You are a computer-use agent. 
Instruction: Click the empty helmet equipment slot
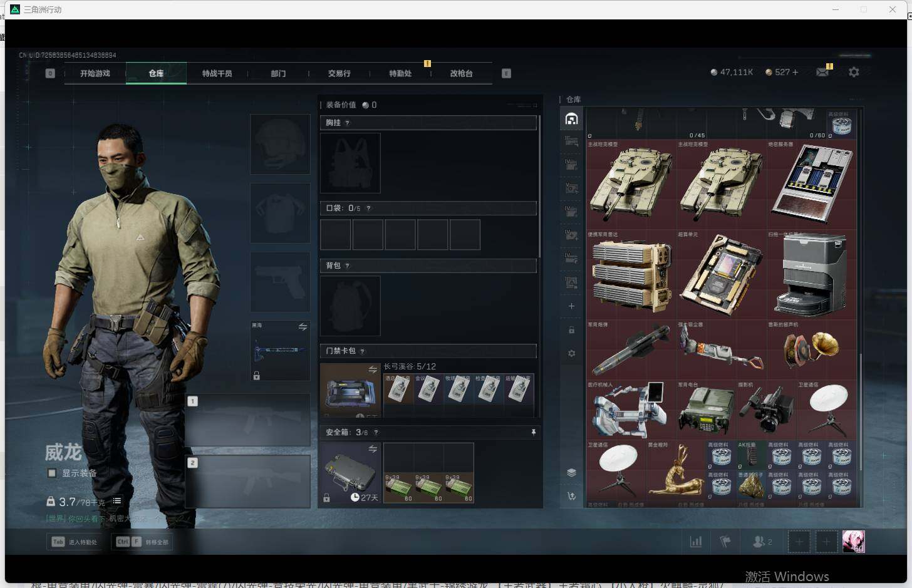280,144
